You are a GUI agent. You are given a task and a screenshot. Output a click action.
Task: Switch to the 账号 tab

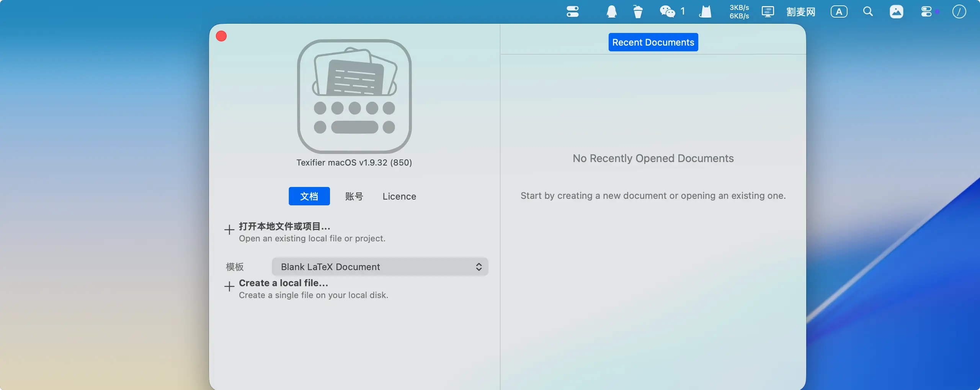coord(354,197)
